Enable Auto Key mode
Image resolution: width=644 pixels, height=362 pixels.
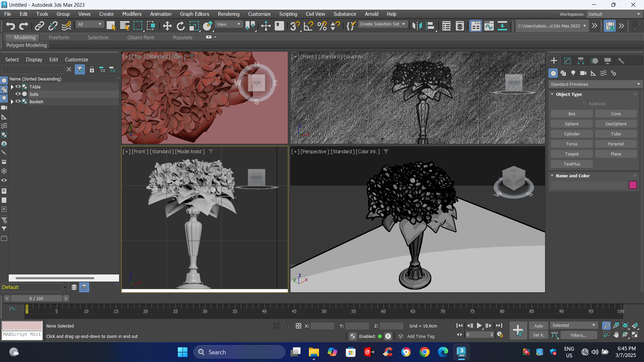(x=538, y=326)
